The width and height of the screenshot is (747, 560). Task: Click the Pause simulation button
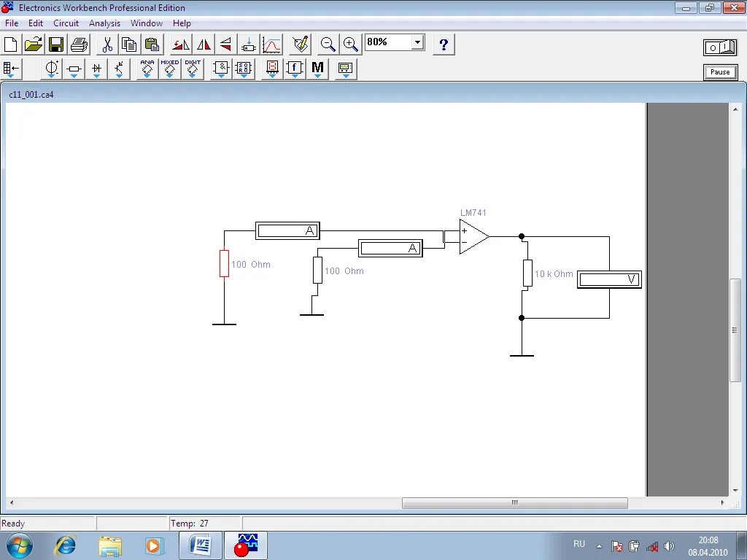click(720, 72)
